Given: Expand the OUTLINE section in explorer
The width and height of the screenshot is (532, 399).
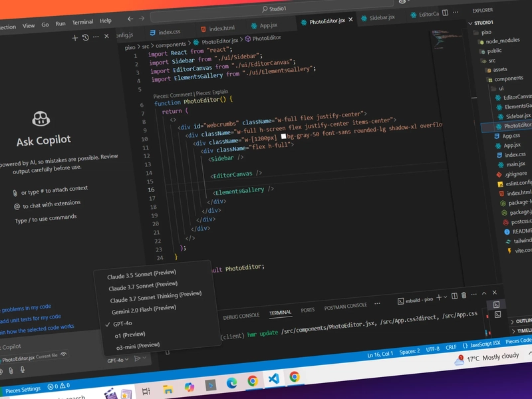Looking at the screenshot, I should [x=521, y=321].
